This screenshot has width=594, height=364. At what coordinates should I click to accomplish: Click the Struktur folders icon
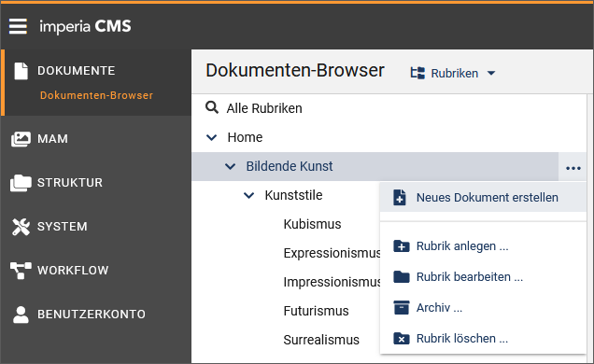pos(21,183)
